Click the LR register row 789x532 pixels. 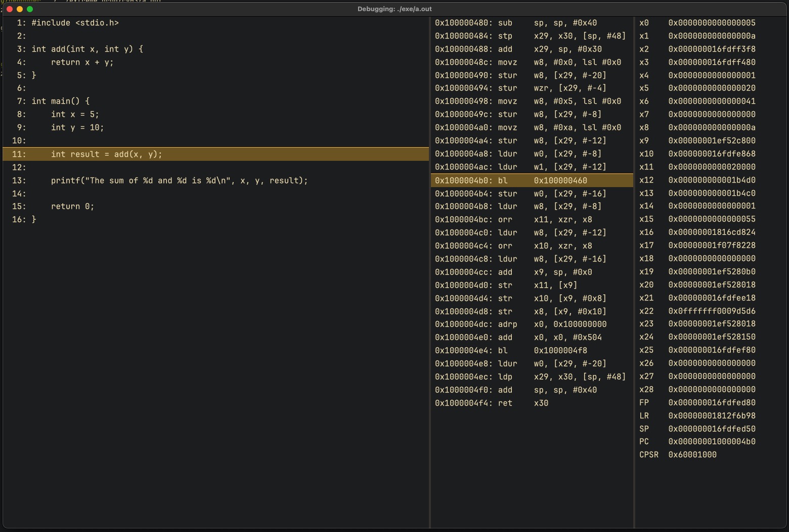pyautogui.click(x=711, y=416)
